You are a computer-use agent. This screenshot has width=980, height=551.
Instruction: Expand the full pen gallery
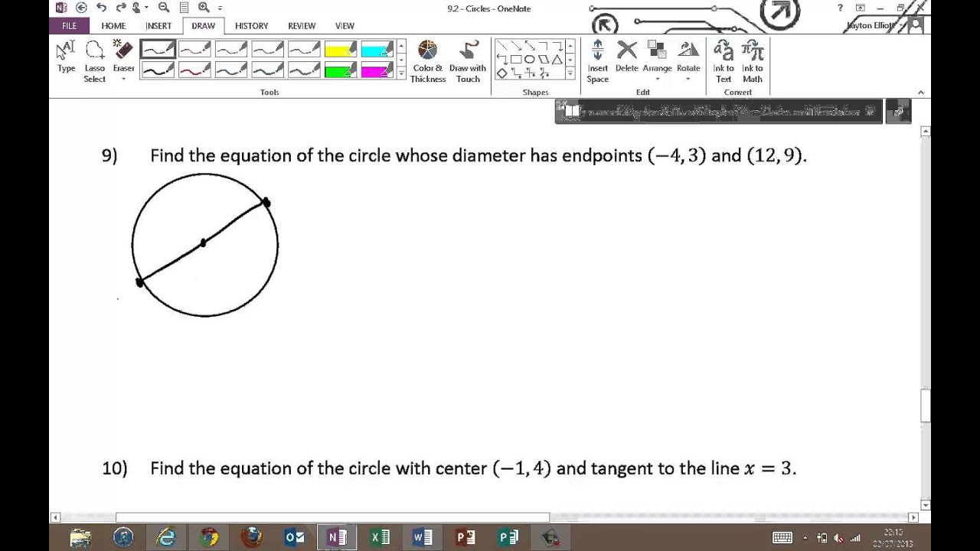pyautogui.click(x=401, y=73)
